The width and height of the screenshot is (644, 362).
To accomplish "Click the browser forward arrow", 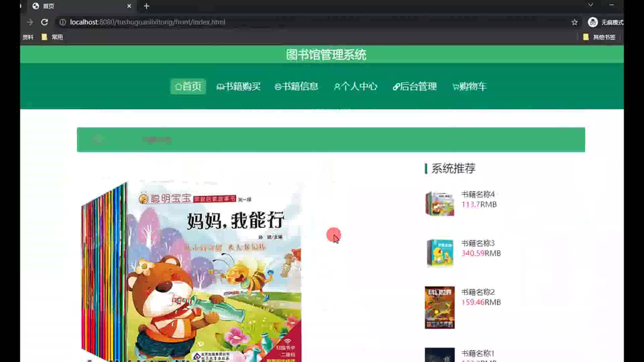I will pos(30,22).
